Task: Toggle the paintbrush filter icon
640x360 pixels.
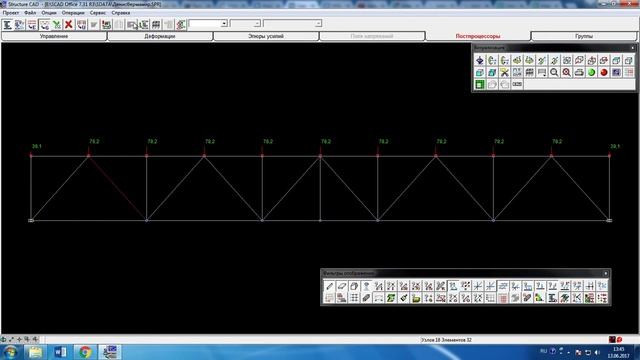Action: (x=404, y=298)
